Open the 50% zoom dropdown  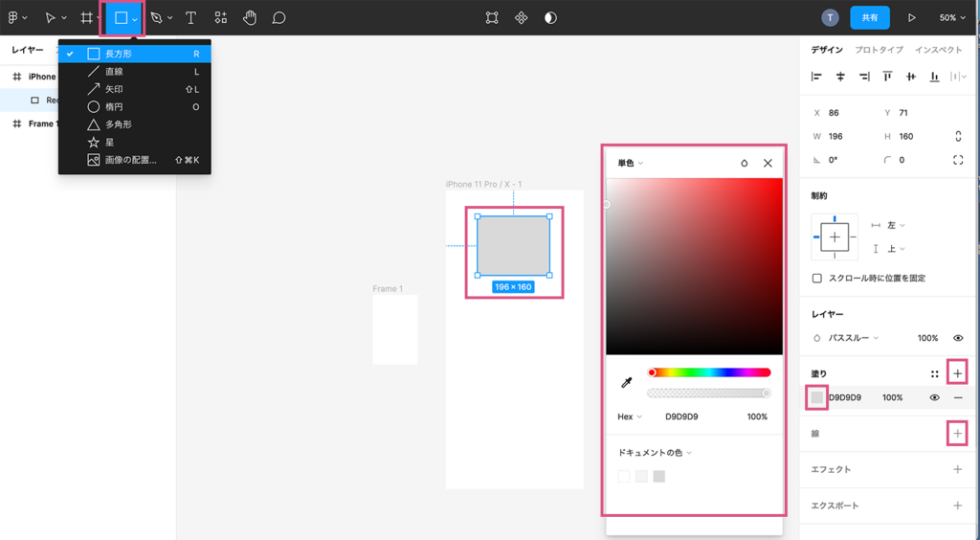pyautogui.click(x=952, y=17)
